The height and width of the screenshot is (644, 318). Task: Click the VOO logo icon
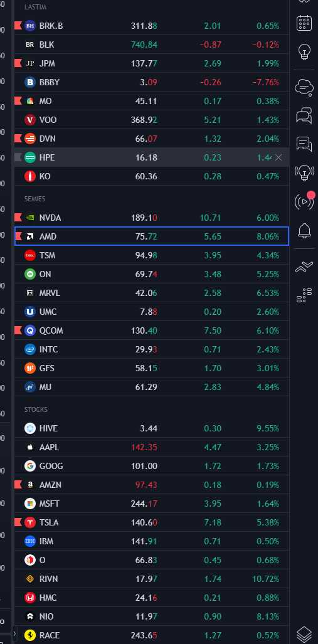point(30,120)
